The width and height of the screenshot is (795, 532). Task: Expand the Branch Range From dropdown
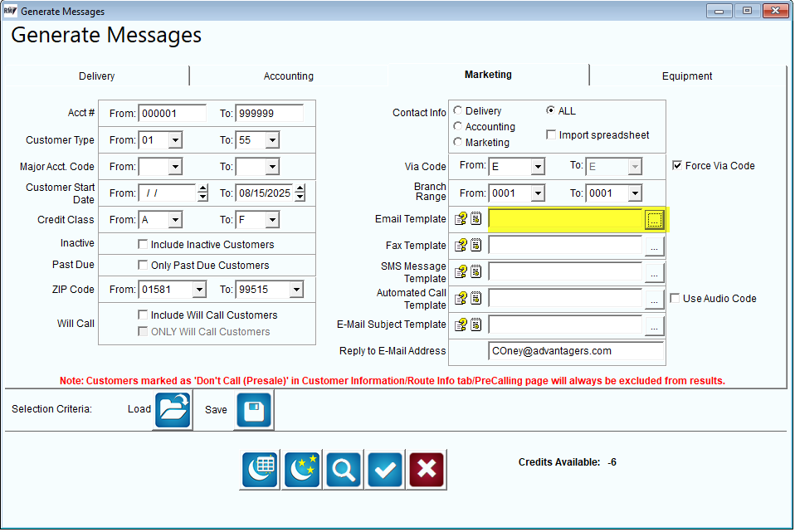pyautogui.click(x=538, y=193)
